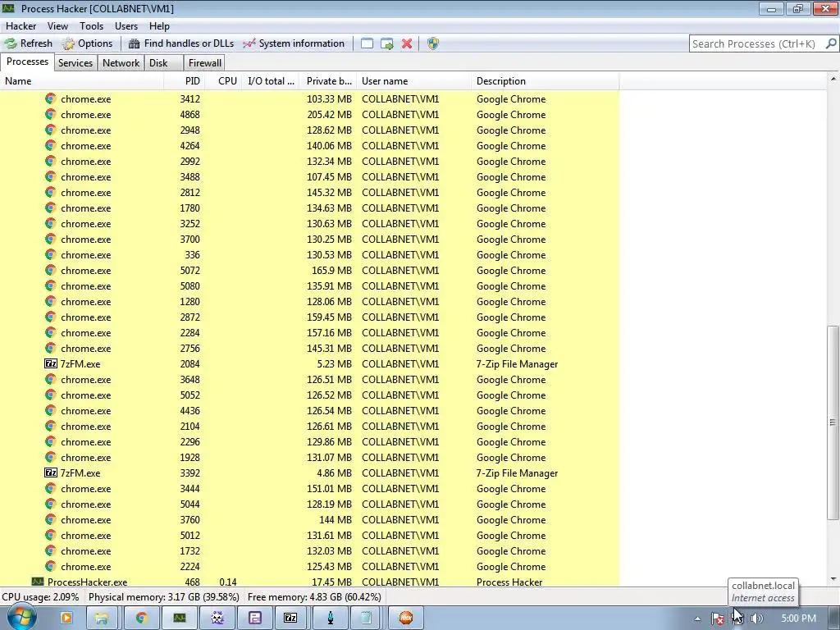Click the Refresh toolbar button
840x630 pixels.
(x=29, y=43)
